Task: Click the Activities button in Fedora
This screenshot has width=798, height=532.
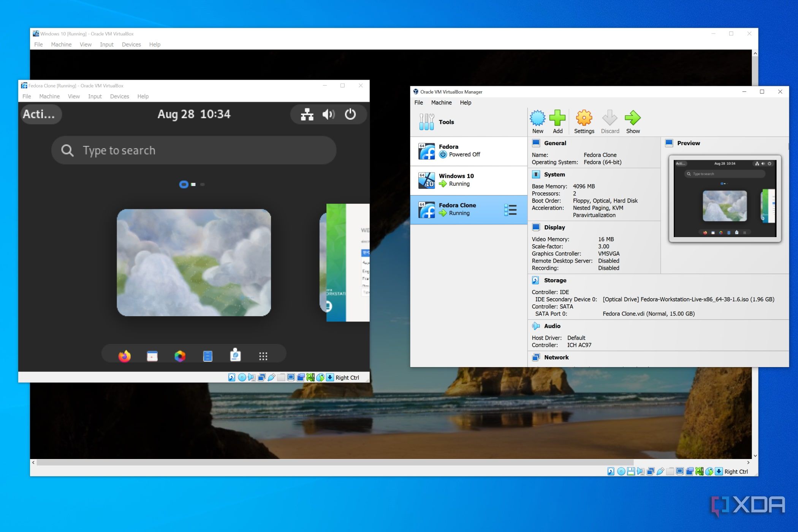Action: tap(39, 114)
